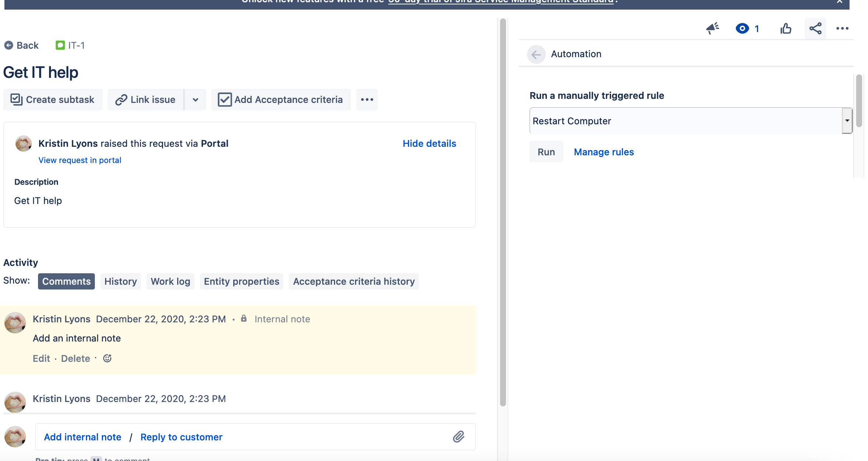Image resolution: width=868 pixels, height=461 pixels.
Task: Switch to the History activity tab
Action: click(x=120, y=281)
